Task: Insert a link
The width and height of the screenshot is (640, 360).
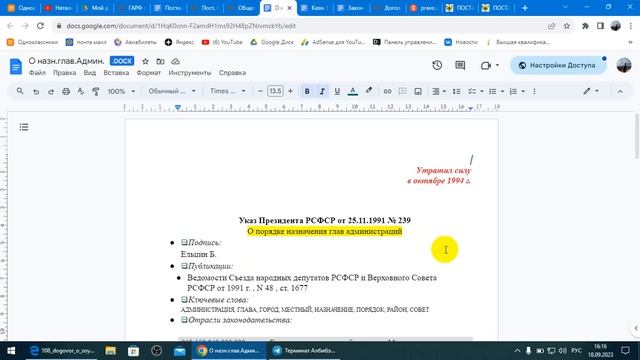Action: [387, 91]
